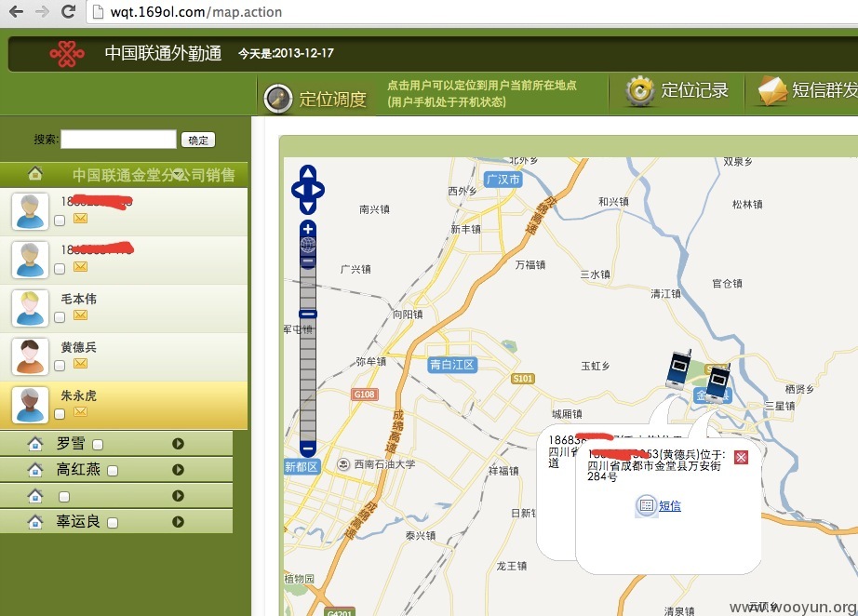Click avatar of second redacted-number user
Viewport: 858px width, 616px height.
[30, 260]
